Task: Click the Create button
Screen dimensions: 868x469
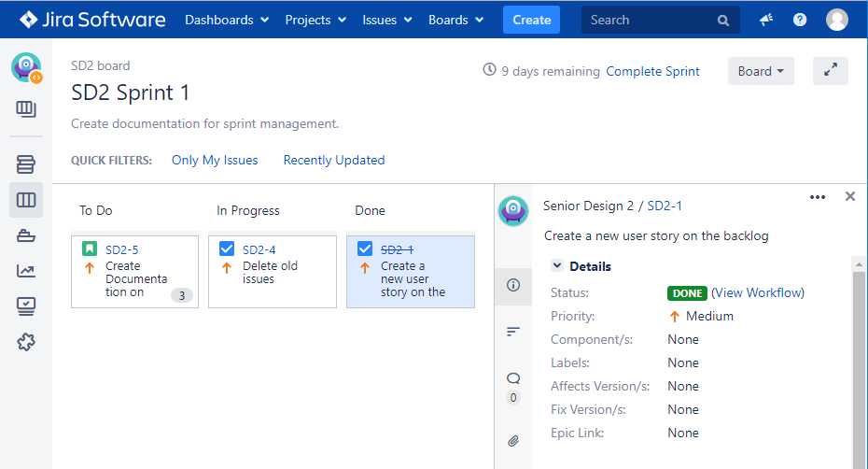Action: pos(531,20)
